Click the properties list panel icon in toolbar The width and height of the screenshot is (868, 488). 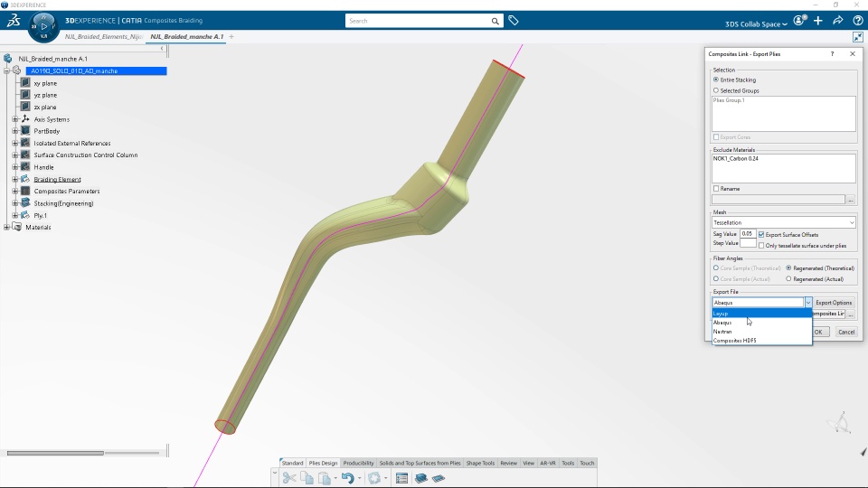pyautogui.click(x=401, y=478)
